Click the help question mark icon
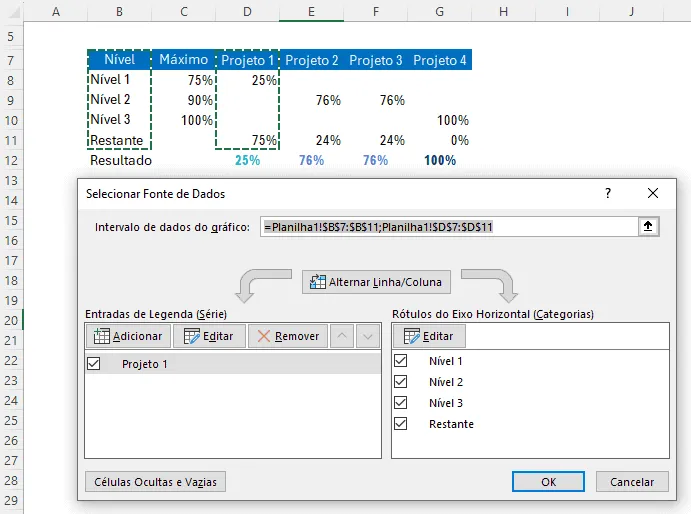 [x=608, y=193]
